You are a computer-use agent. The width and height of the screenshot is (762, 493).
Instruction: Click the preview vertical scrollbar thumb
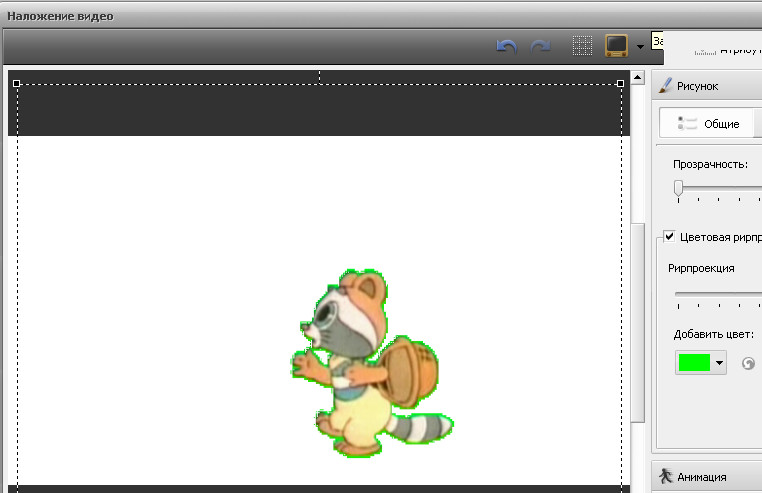638,323
